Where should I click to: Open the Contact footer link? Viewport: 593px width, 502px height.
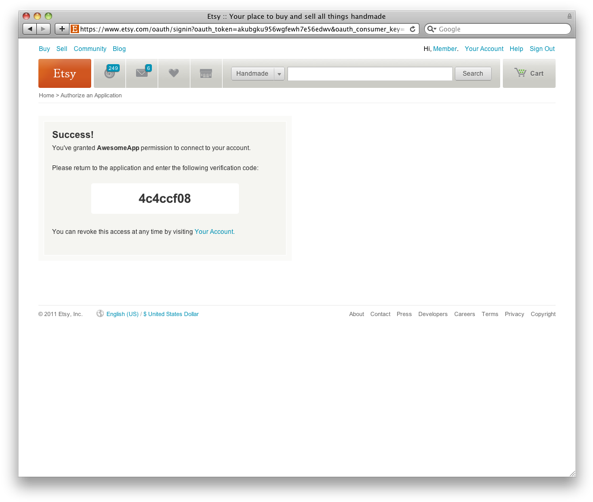point(380,314)
